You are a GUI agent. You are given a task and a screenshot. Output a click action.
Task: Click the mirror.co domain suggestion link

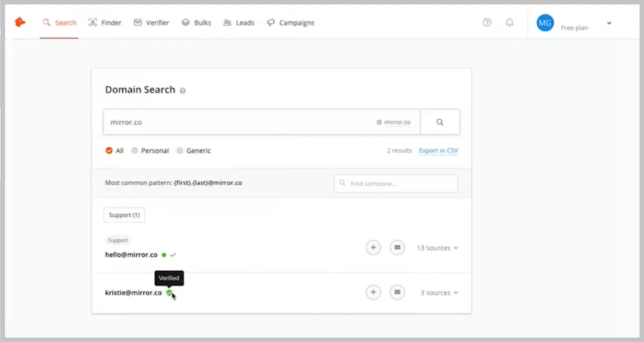(397, 122)
